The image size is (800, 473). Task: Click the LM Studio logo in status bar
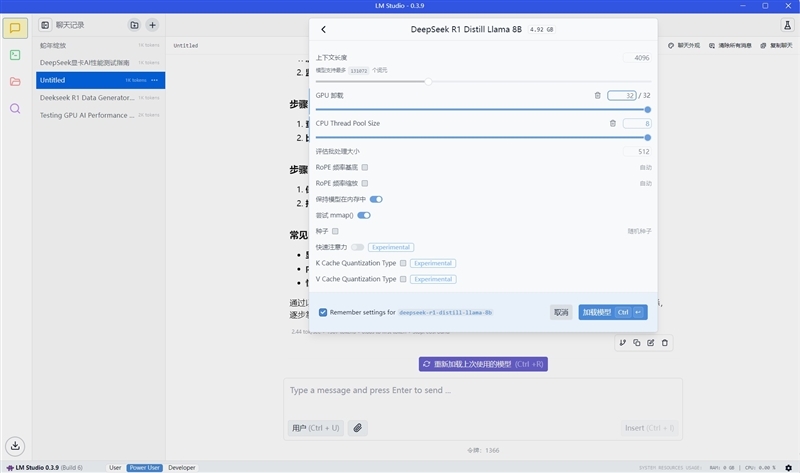(10, 467)
